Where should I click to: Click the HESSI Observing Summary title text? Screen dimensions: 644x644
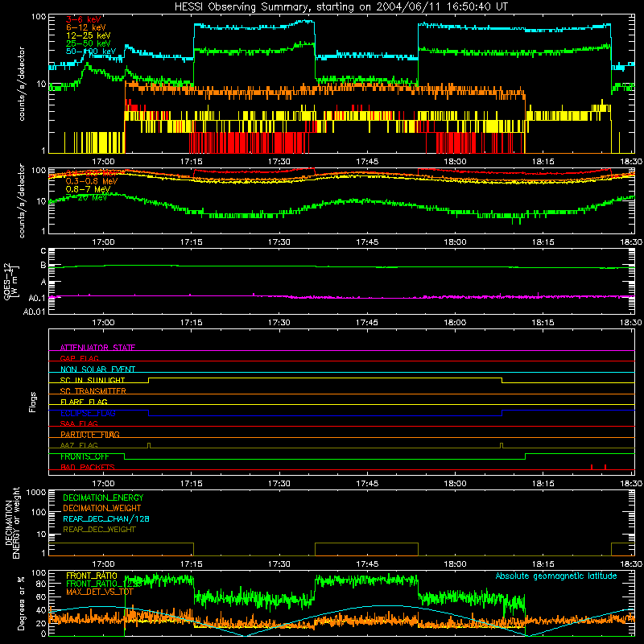(341, 7)
